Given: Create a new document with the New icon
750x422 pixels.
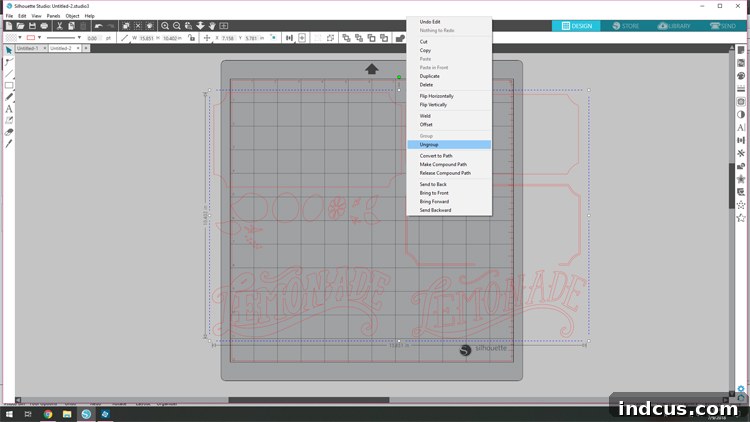Looking at the screenshot, I should 9,26.
